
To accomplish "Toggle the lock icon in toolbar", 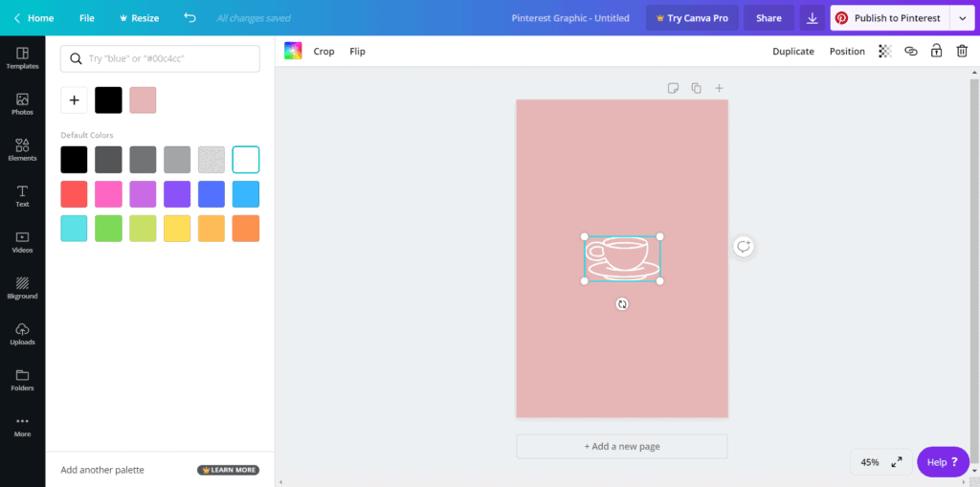I will coord(936,51).
